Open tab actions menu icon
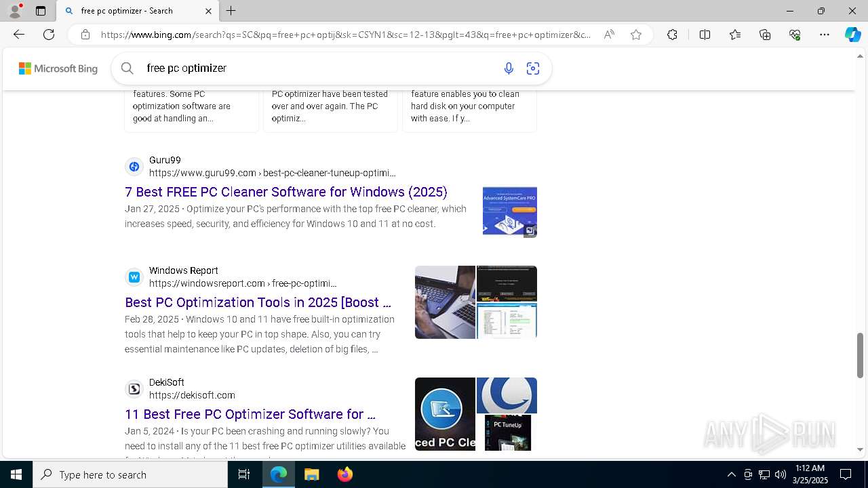This screenshot has height=488, width=868. [x=41, y=11]
